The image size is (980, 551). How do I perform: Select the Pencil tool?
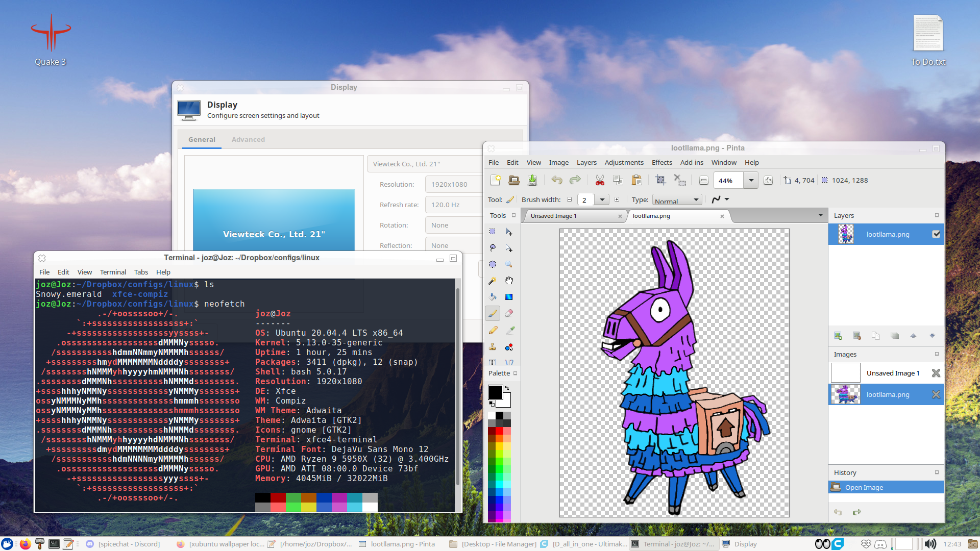493,331
